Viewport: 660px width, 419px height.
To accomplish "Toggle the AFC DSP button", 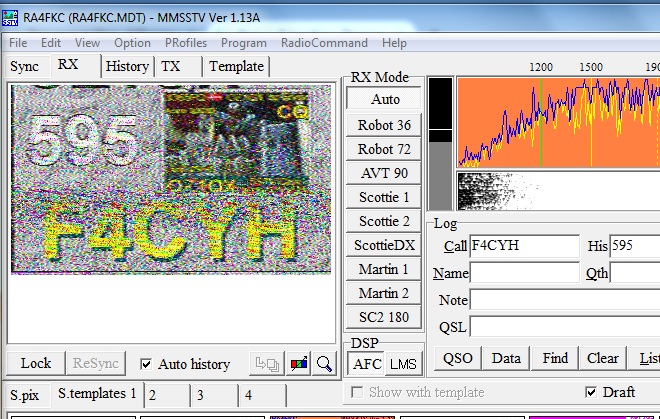I will pos(367,364).
